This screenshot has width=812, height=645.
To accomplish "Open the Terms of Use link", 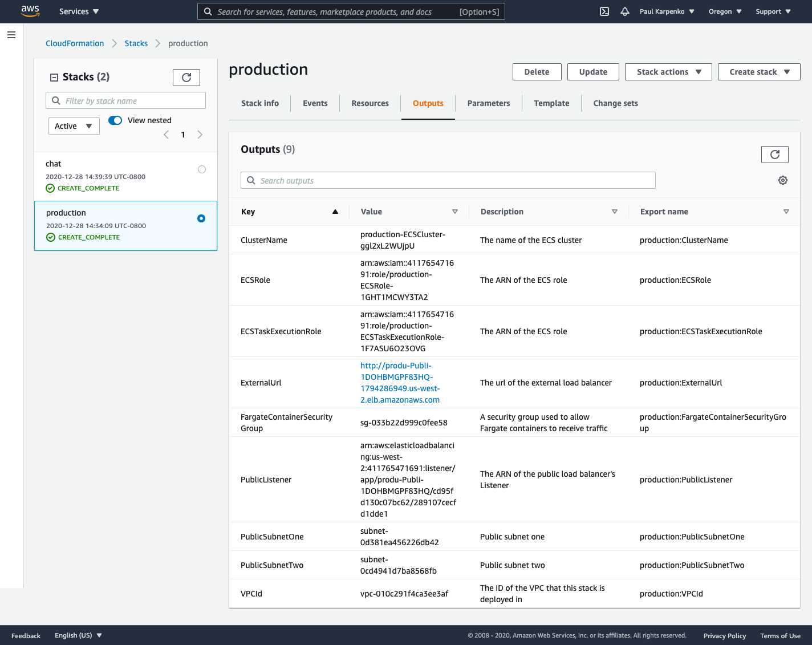I will [780, 636].
